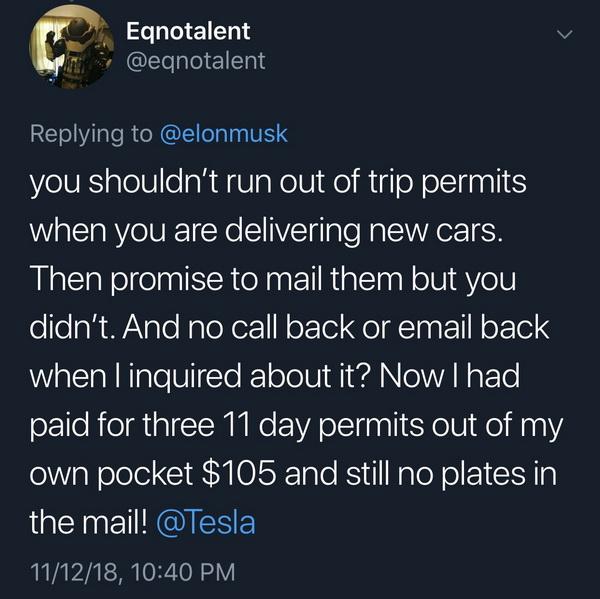Click the text 'delivering new cars'
This screenshot has height=599, width=600.
pos(364,232)
